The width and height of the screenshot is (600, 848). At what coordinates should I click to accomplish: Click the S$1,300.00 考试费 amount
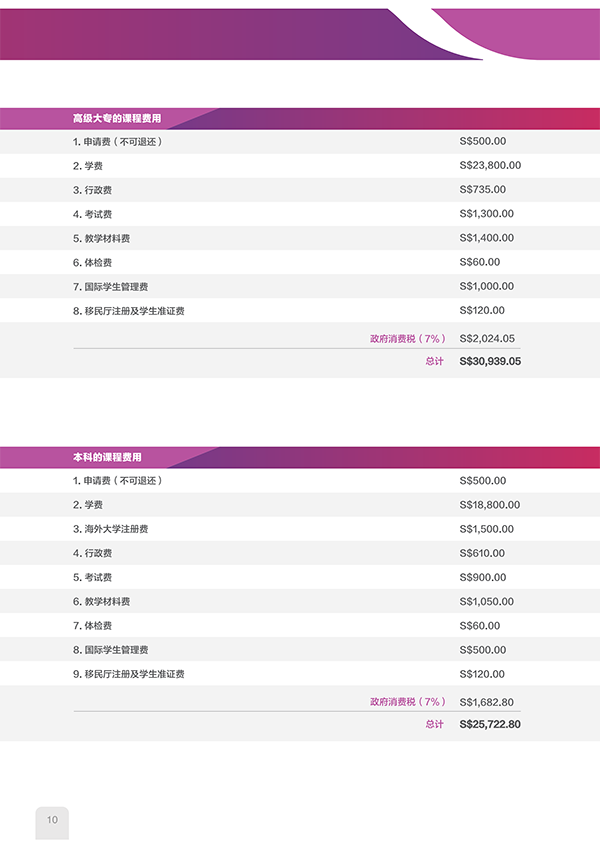[x=486, y=214]
